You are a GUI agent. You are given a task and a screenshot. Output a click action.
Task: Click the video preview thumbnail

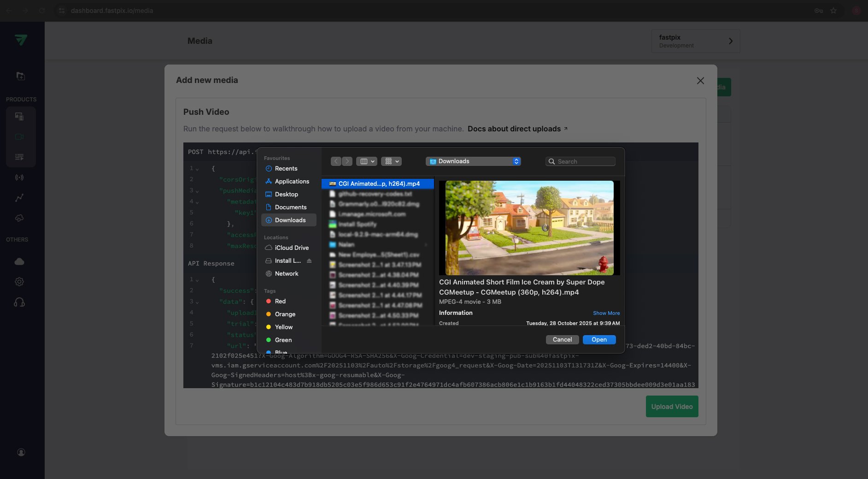[529, 228]
